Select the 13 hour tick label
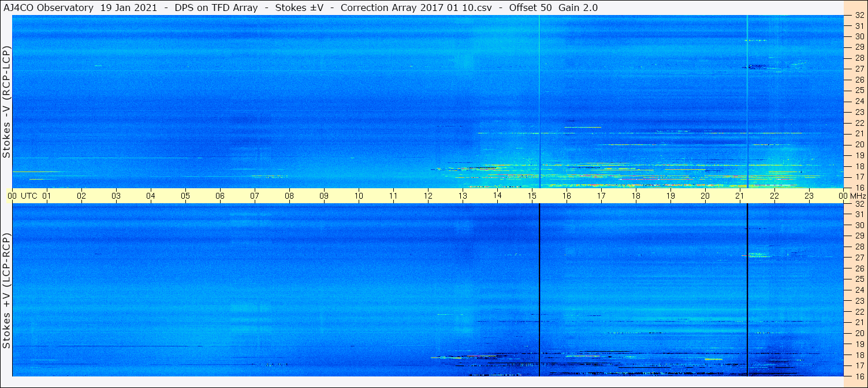 (x=463, y=196)
